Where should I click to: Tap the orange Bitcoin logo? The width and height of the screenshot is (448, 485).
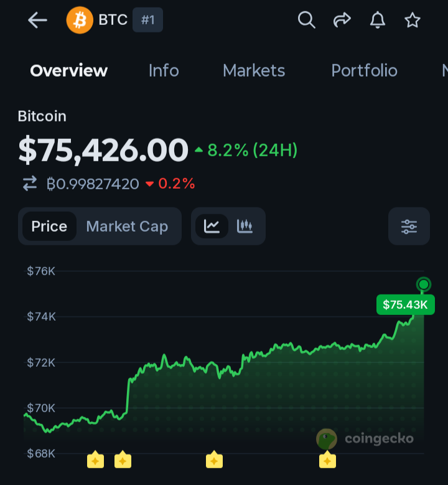pos(80,21)
